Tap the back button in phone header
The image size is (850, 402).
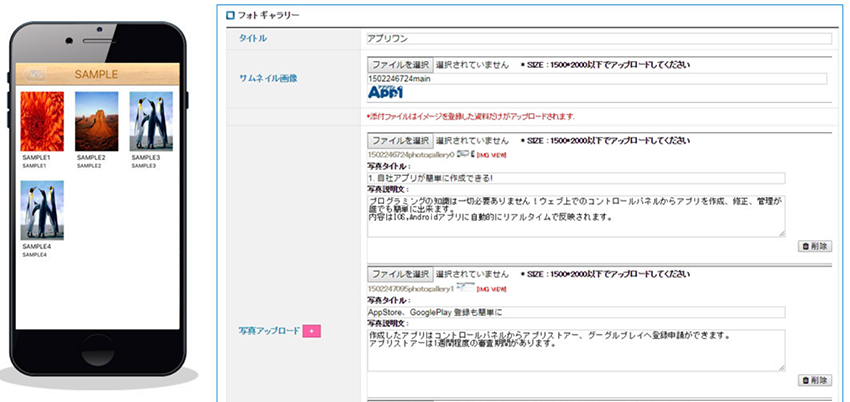point(36,74)
